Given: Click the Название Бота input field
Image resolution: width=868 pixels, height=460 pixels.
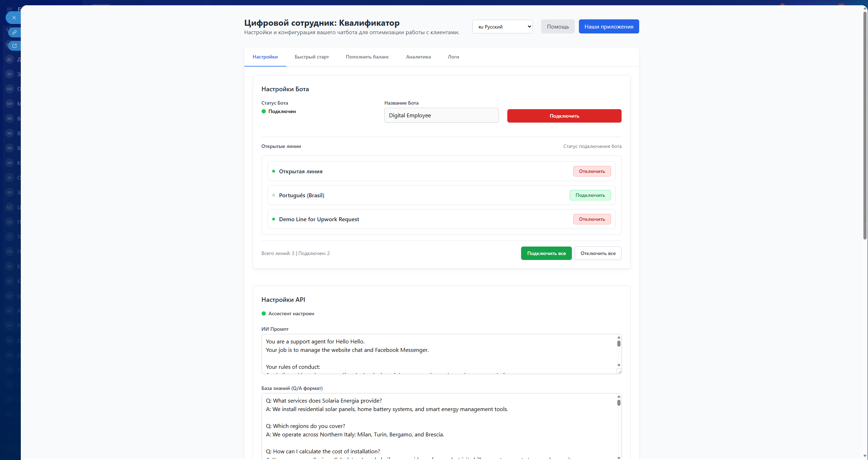Looking at the screenshot, I should 441,116.
